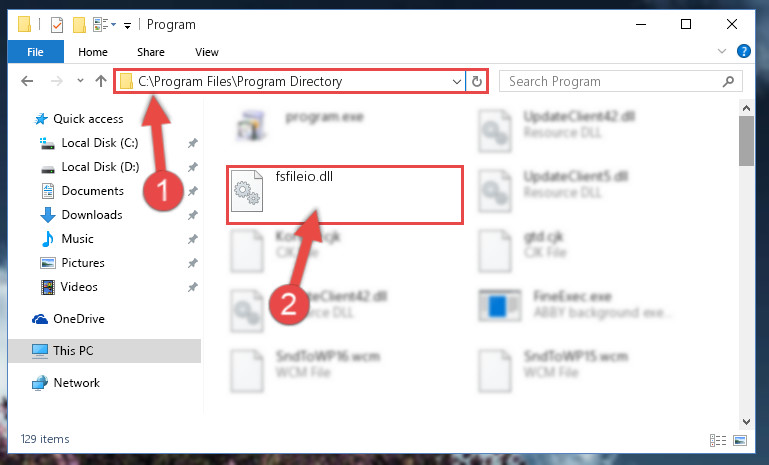Screen dimensions: 769x465
Task: Open the Help question mark icon
Action: pos(743,51)
